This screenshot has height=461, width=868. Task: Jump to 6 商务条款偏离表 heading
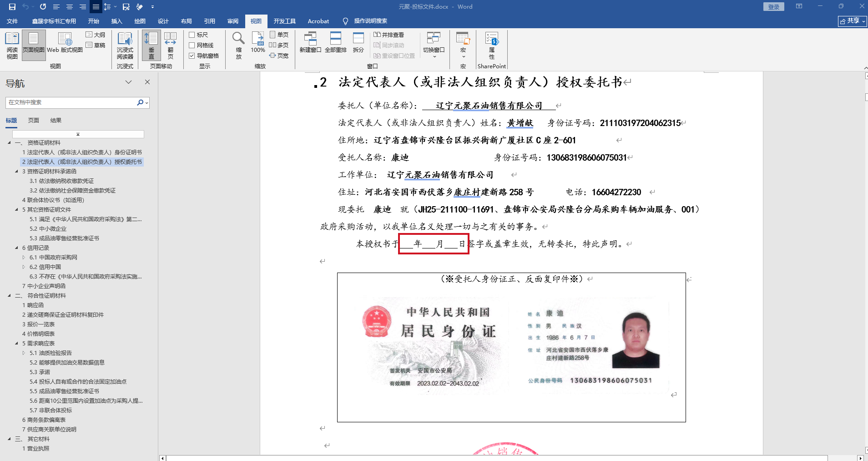[x=44, y=420]
